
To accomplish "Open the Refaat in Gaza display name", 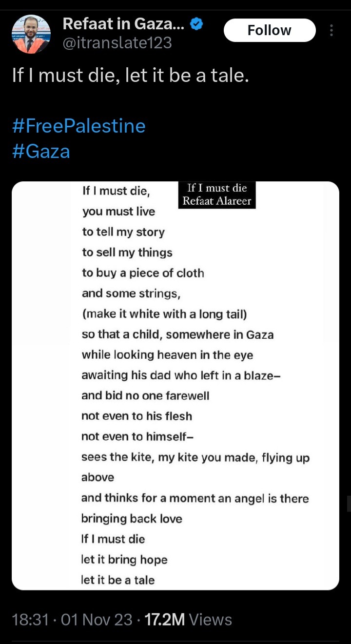I will pyautogui.click(x=124, y=23).
